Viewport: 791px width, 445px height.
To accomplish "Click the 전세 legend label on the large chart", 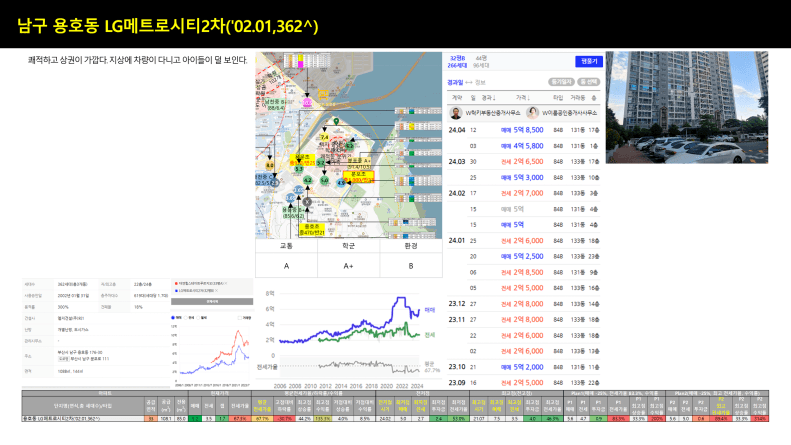I will click(429, 335).
